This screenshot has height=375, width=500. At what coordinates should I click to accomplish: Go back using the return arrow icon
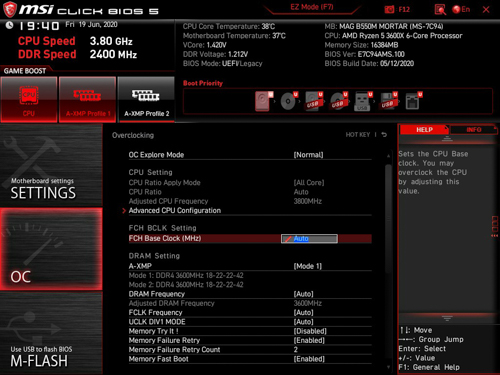coord(384,135)
